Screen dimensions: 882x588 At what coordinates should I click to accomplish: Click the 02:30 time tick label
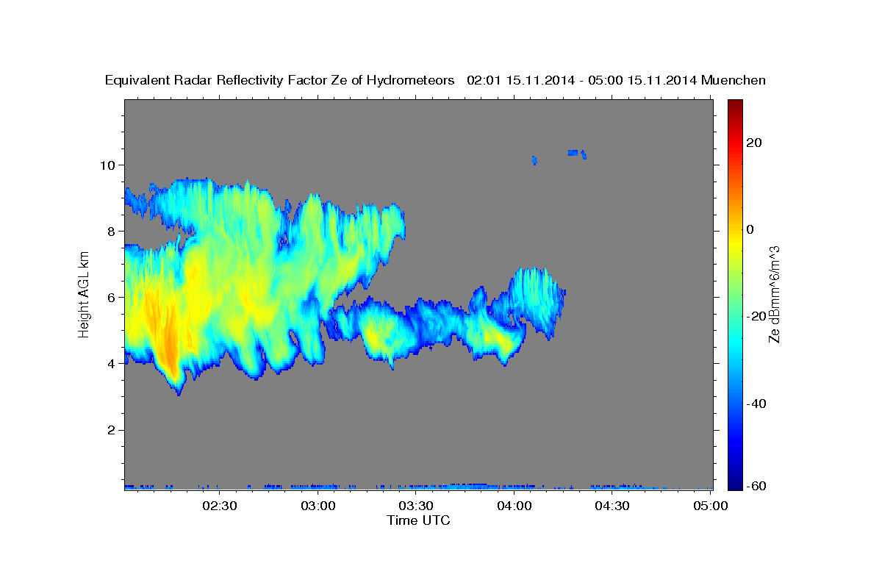(220, 506)
